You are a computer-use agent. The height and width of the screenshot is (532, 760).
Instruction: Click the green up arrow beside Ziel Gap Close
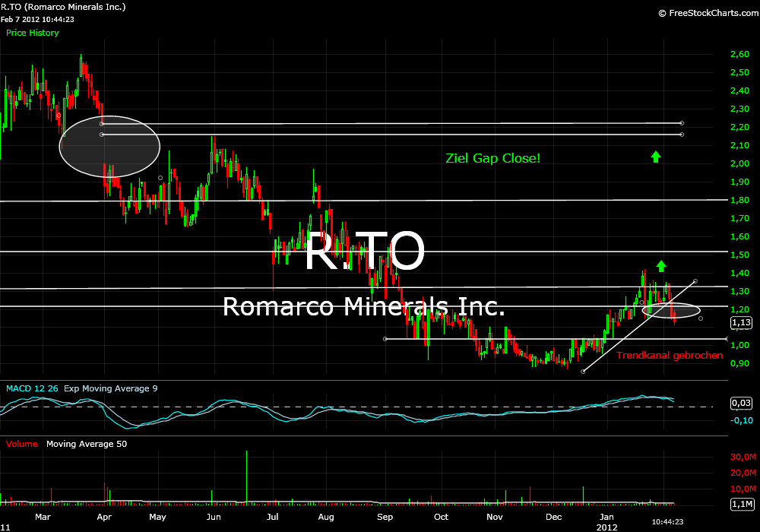click(656, 157)
